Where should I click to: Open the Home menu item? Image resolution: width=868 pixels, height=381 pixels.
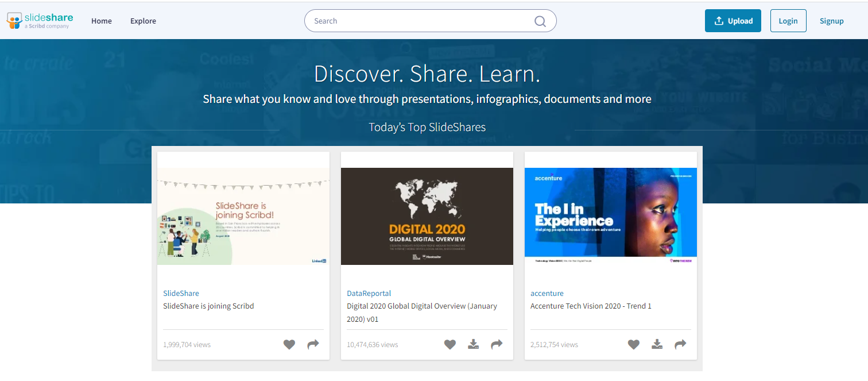pyautogui.click(x=102, y=21)
